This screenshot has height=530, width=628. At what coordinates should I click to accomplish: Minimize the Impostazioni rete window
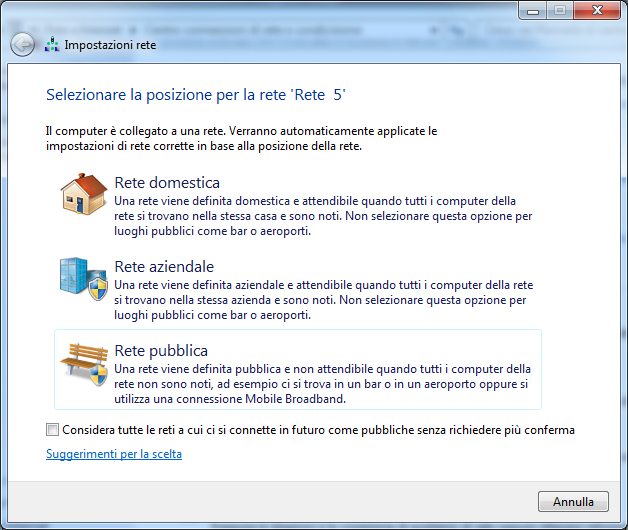pyautogui.click(x=532, y=10)
